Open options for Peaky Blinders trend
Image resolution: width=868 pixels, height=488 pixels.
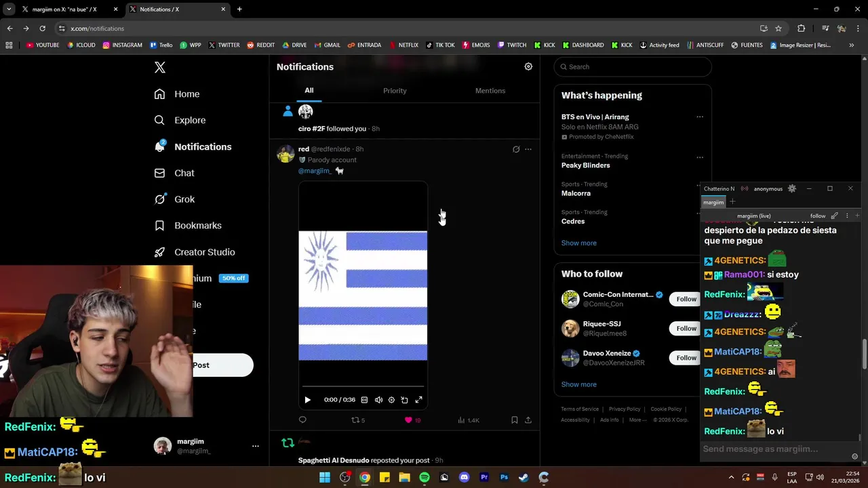pyautogui.click(x=700, y=157)
